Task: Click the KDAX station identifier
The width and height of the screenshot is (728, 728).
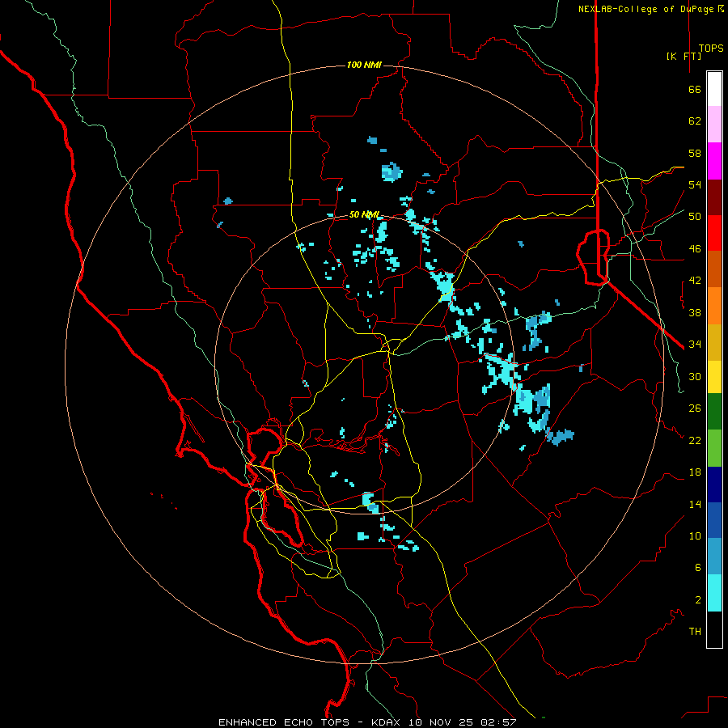Action: (x=387, y=722)
